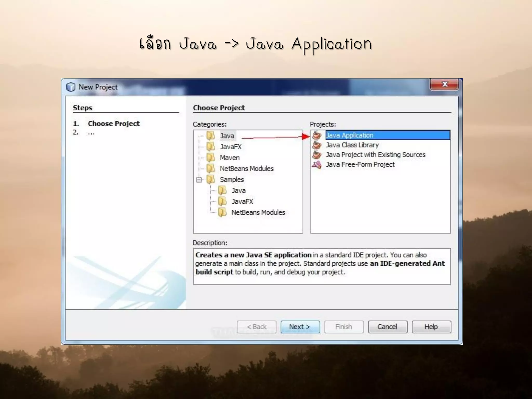Click the Description text box
532x399 pixels.
point(322,266)
